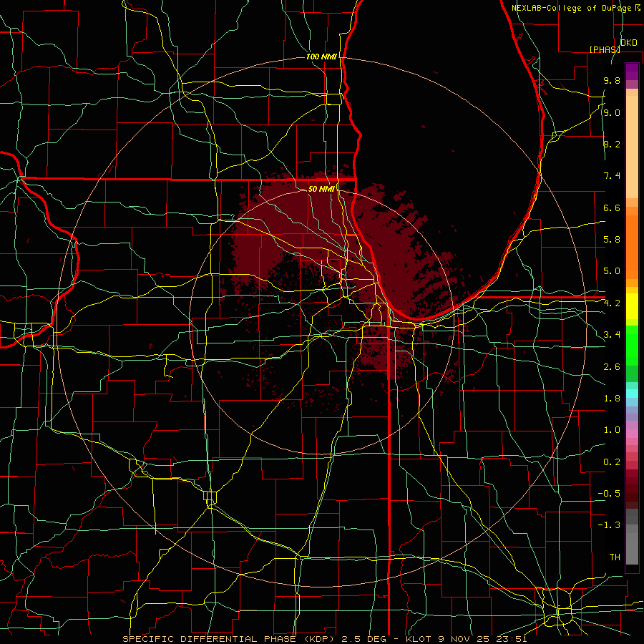644x644 pixels.
Task: Click the [PHAS] label above the color bar
Action: coord(605,49)
